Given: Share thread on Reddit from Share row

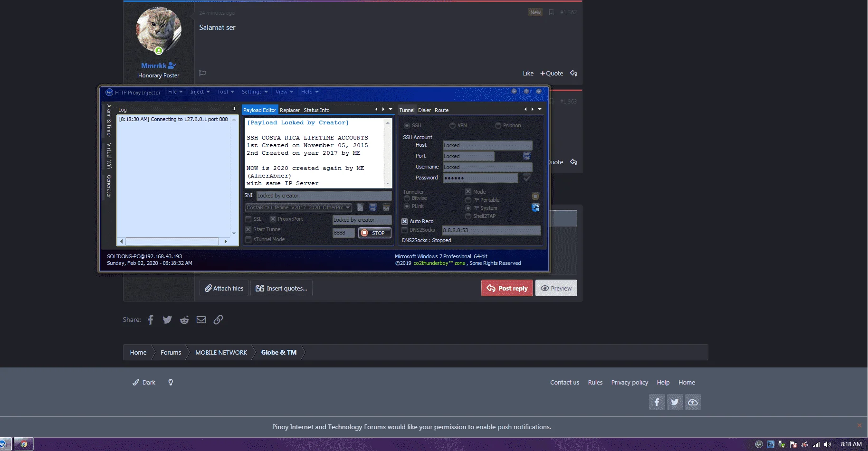Looking at the screenshot, I should (x=184, y=319).
